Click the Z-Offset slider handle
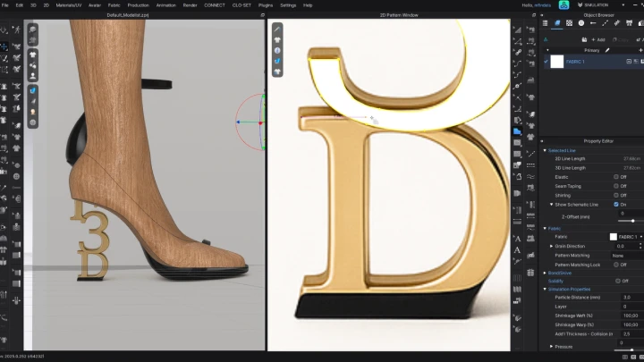Screen dimensions: 644x362 [633, 221]
